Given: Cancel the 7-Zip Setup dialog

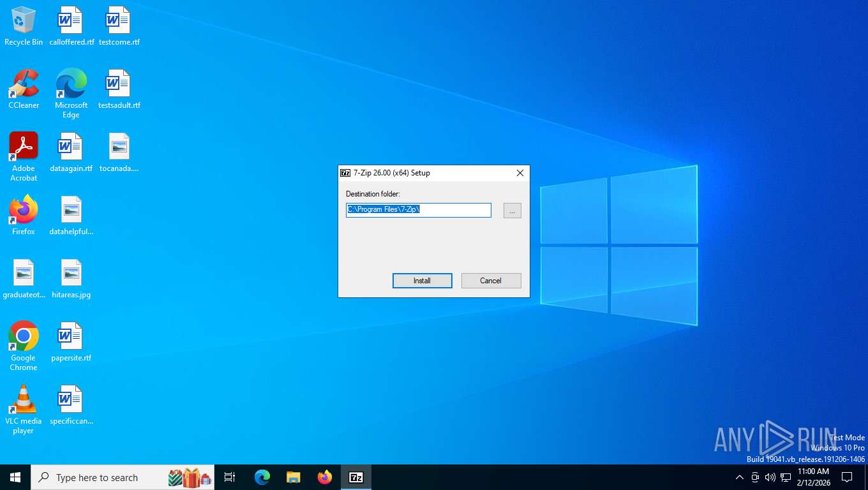Looking at the screenshot, I should 491,281.
